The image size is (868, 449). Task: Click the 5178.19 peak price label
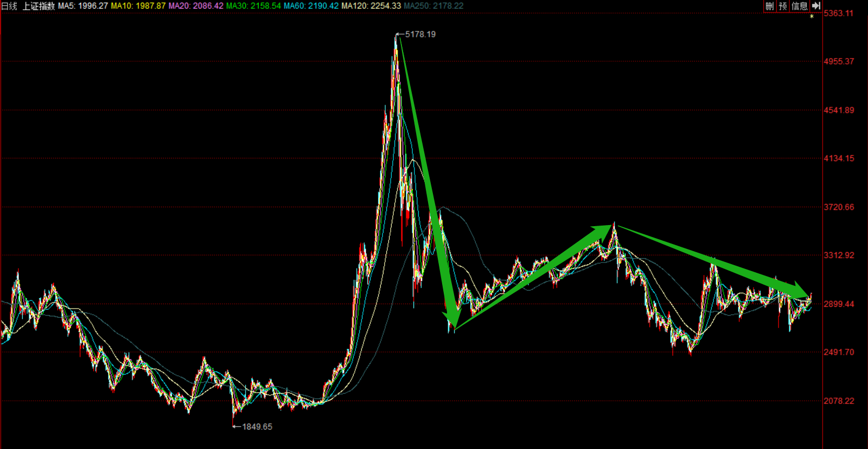pyautogui.click(x=420, y=34)
